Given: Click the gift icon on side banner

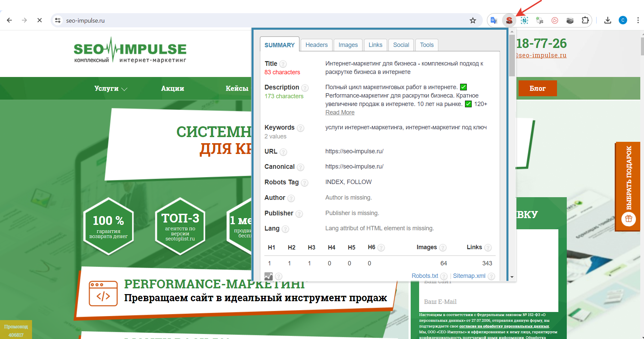Looking at the screenshot, I should (x=628, y=219).
